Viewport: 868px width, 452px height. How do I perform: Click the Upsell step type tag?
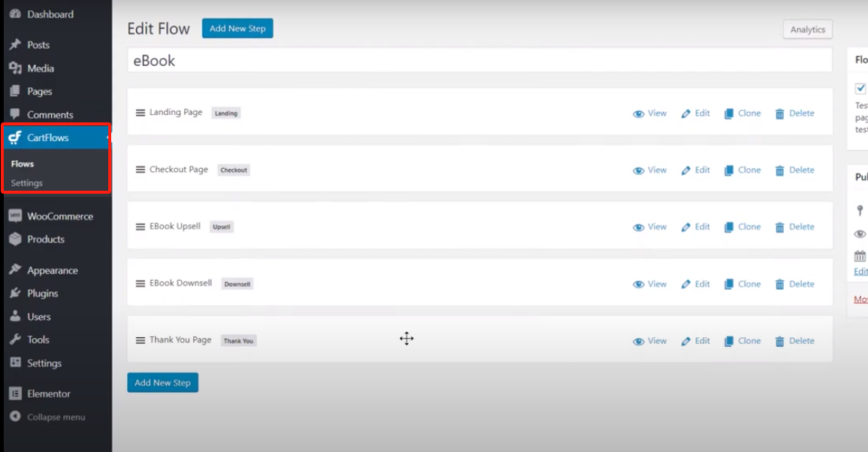[222, 227]
